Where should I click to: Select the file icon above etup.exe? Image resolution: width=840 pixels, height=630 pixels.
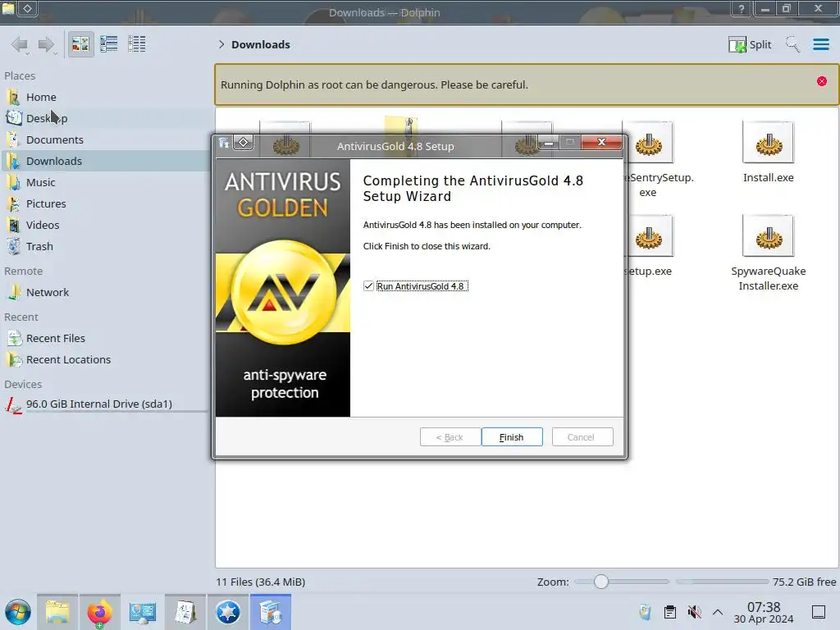coord(649,236)
